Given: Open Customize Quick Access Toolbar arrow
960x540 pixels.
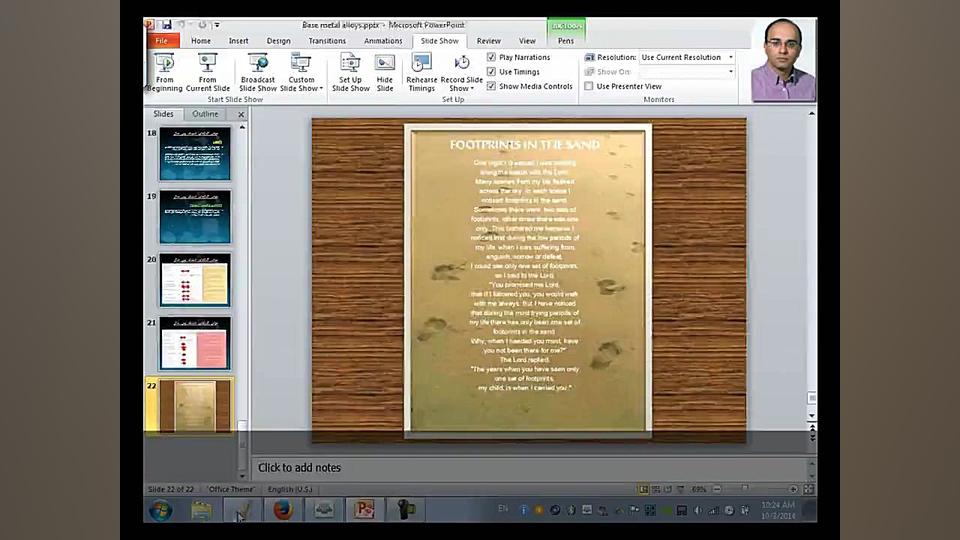Looking at the screenshot, I should 217,25.
